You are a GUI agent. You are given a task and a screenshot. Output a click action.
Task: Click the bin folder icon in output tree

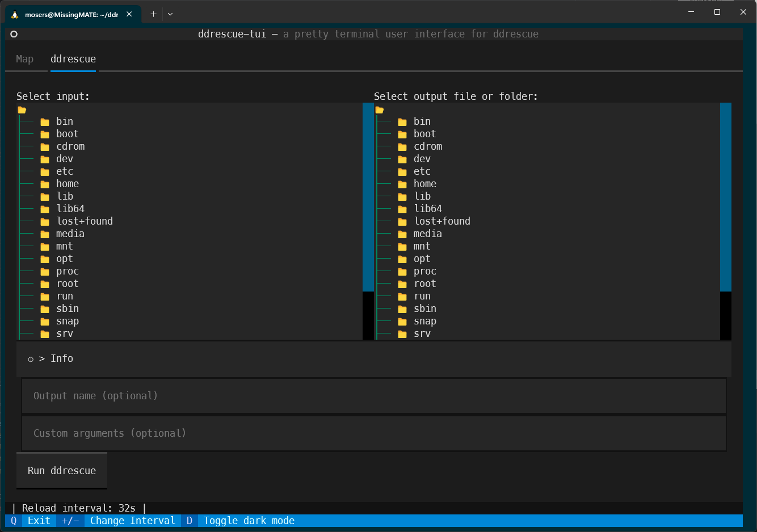click(402, 122)
